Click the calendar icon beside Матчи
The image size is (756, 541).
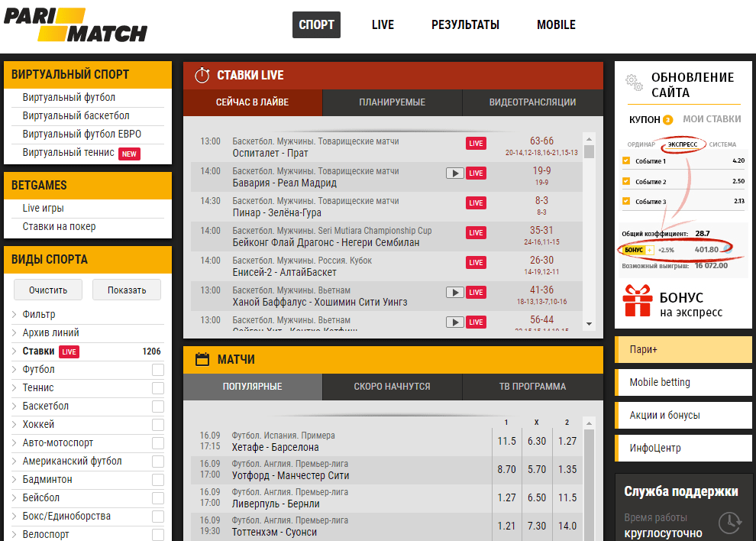coord(202,360)
